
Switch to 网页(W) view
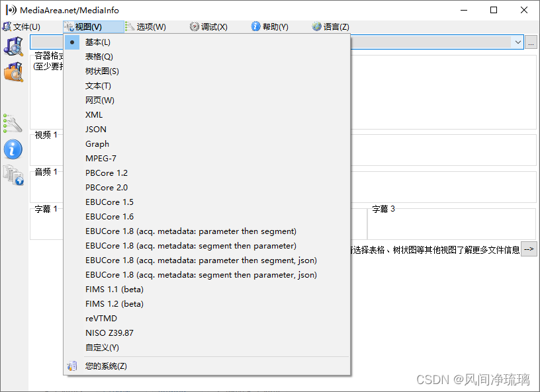pos(206,100)
